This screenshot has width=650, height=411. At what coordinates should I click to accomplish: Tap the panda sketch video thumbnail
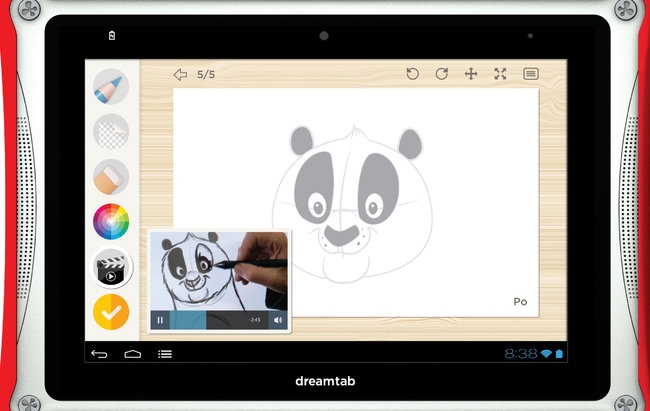[218, 270]
